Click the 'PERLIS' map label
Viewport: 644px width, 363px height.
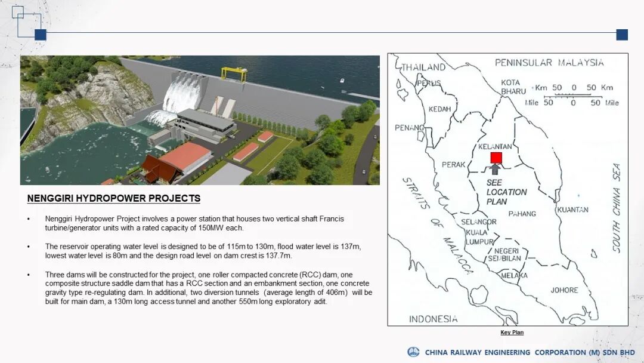click(x=429, y=83)
